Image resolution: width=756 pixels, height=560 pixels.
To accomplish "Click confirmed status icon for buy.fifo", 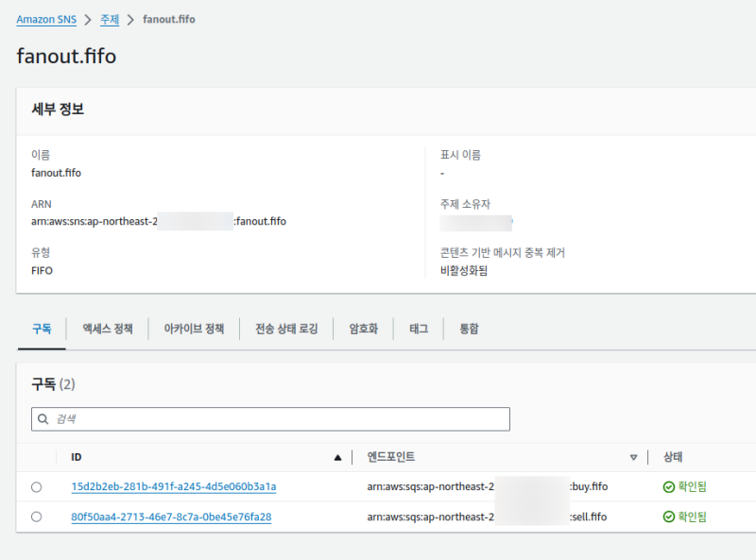I will tap(669, 487).
